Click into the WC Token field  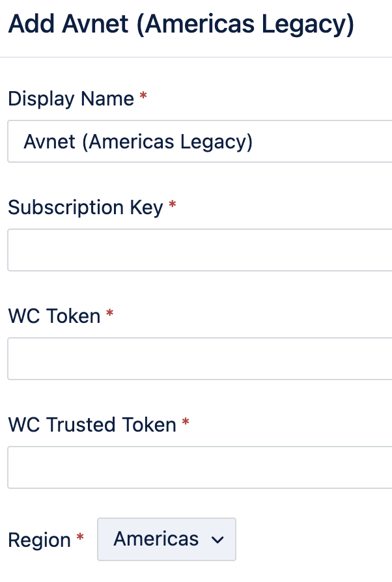[199, 359]
